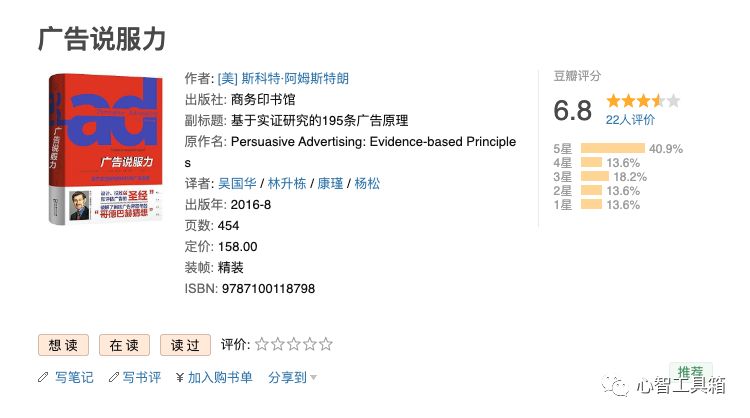The width and height of the screenshot is (750, 418).
Task: Click the pencil icon beside 写笔记
Action: [42, 378]
